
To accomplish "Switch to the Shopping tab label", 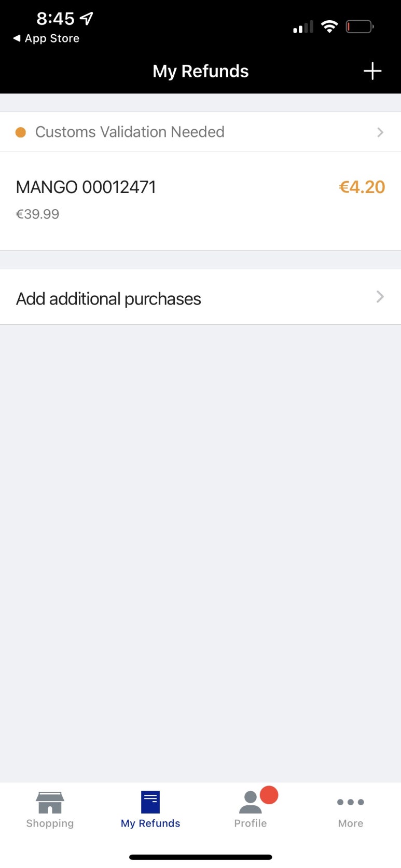I will coord(50,823).
